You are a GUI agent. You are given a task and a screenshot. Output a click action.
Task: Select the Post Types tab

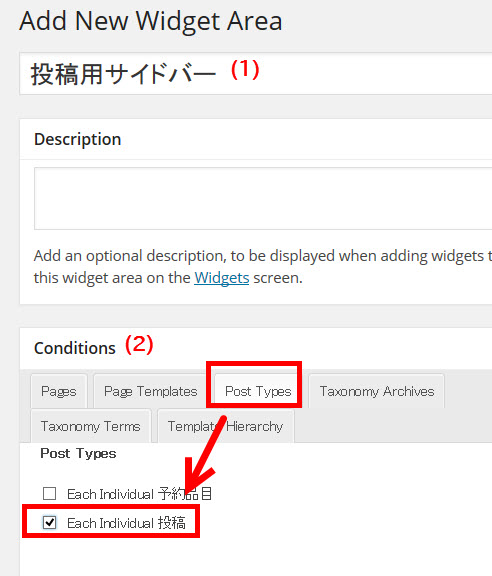258,391
